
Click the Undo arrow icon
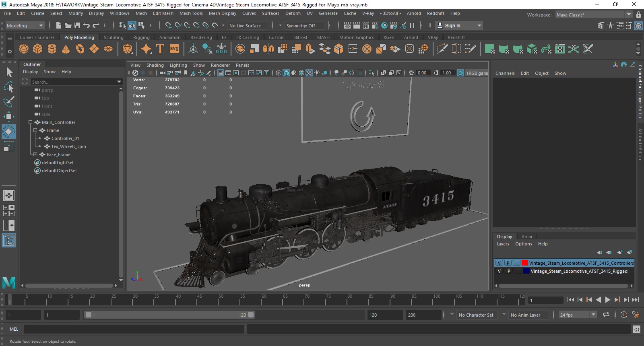coord(86,25)
